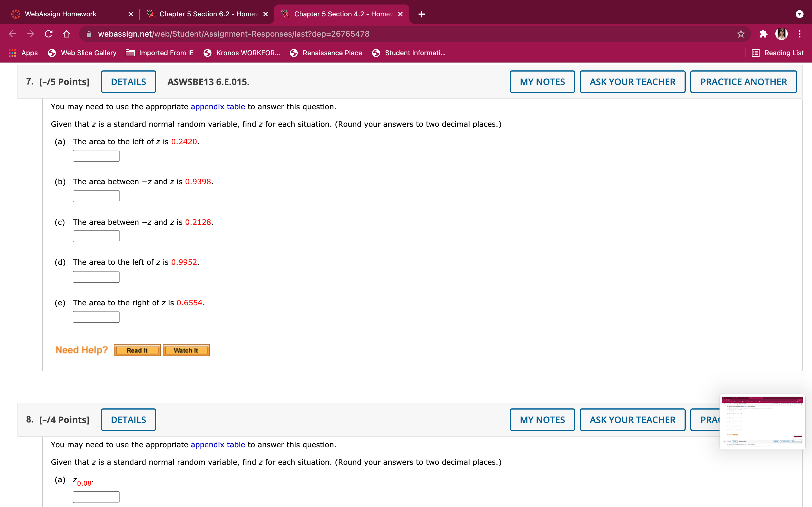
Task: Click the Watch It help button
Action: tap(186, 350)
